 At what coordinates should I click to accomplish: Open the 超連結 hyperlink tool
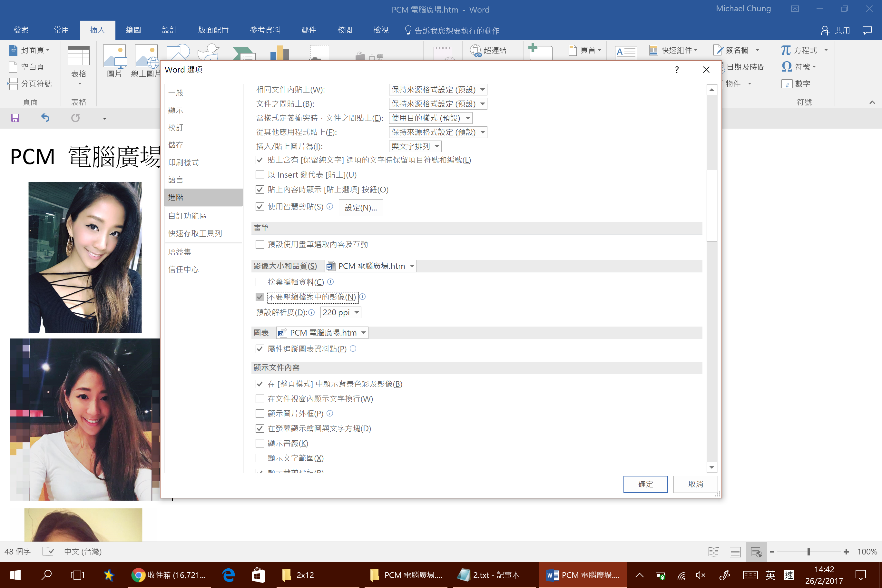point(489,50)
